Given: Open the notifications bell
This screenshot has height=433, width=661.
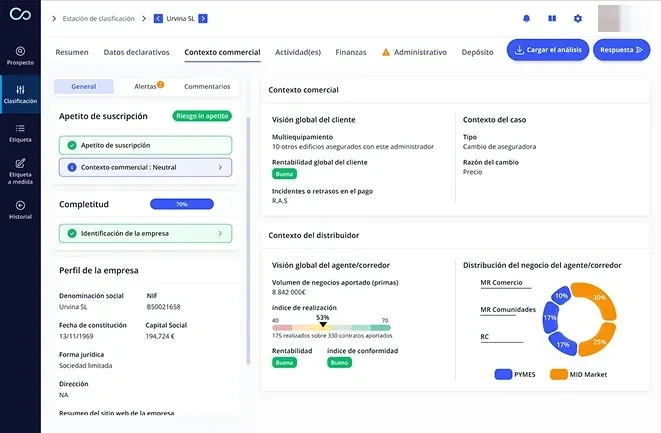Looking at the screenshot, I should tap(526, 19).
